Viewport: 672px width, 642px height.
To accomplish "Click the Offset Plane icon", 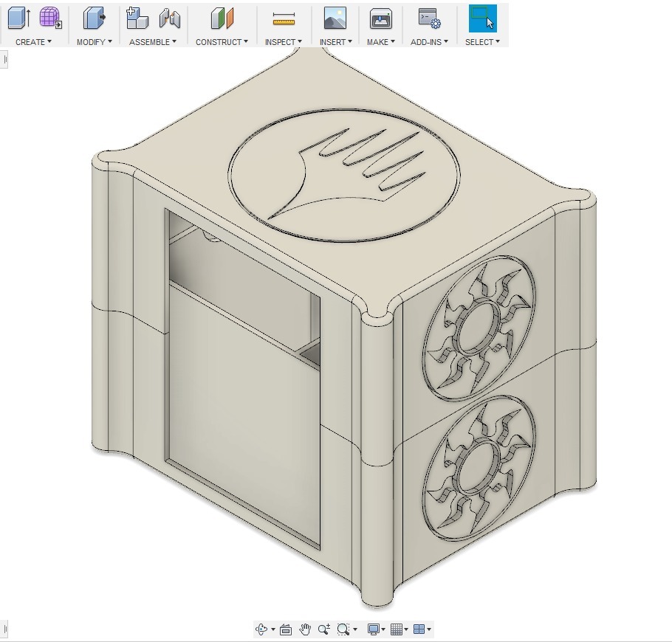I will 222,18.
